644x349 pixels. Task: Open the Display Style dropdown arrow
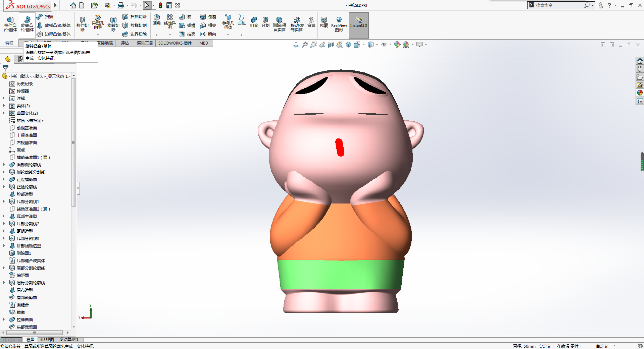pos(377,45)
